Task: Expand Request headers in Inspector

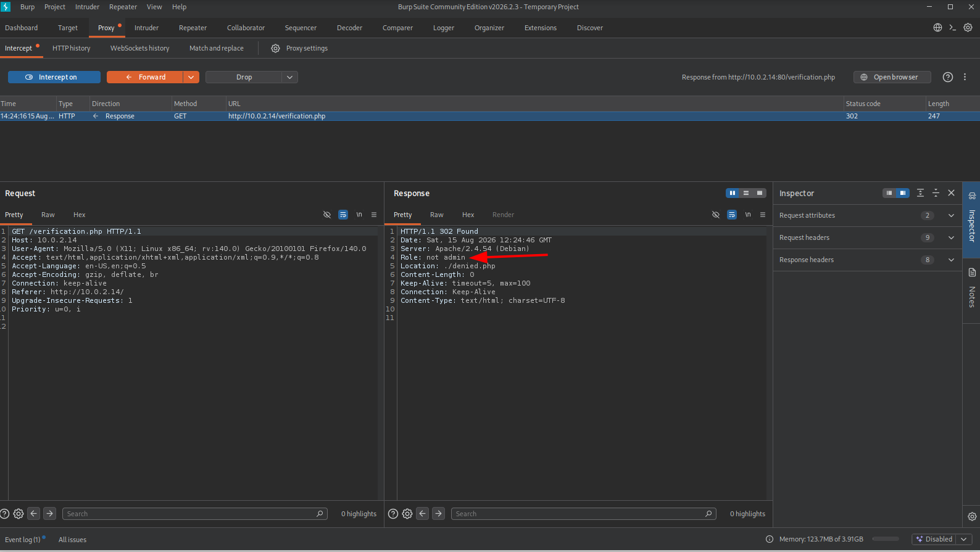Action: (x=867, y=237)
